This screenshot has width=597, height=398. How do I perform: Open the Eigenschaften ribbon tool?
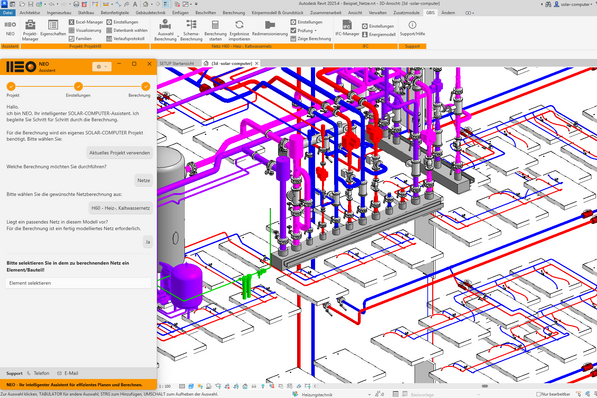coord(53,29)
